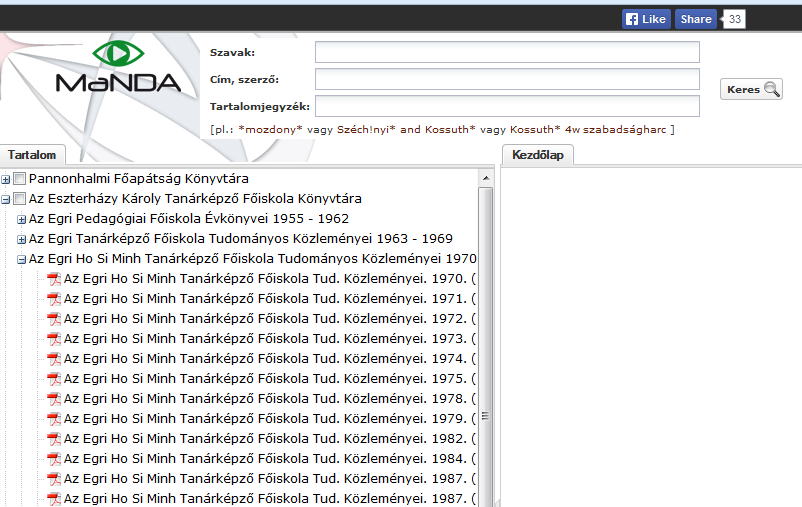Screen dimensions: 802x507
Task: Click the PDF icon for the 1970 volume
Action: click(54, 279)
